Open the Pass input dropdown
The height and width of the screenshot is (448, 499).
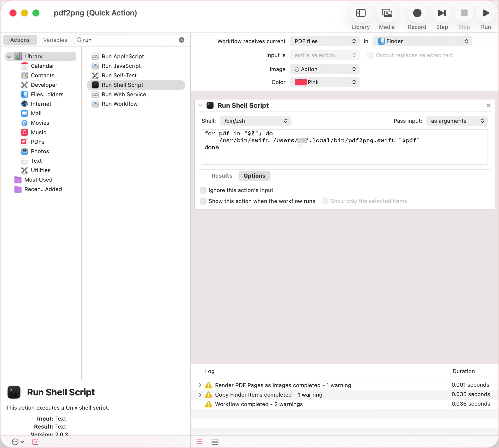click(457, 121)
